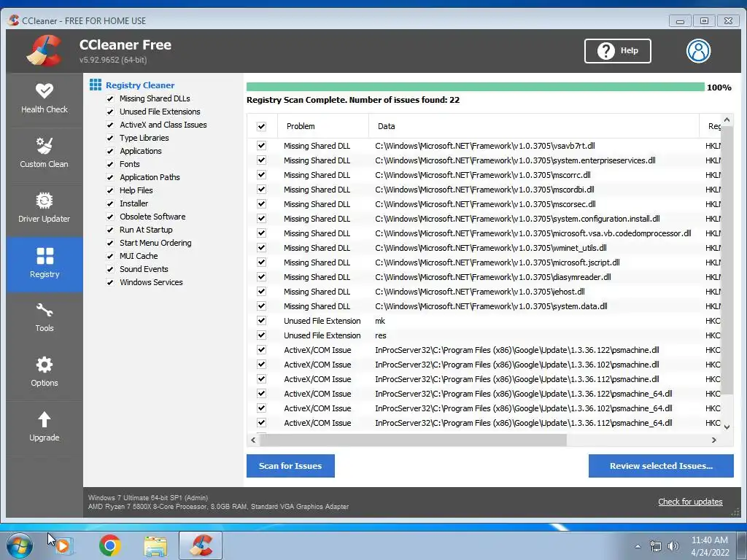This screenshot has height=560, width=747.
Task: Open the Options gear section
Action: click(44, 373)
